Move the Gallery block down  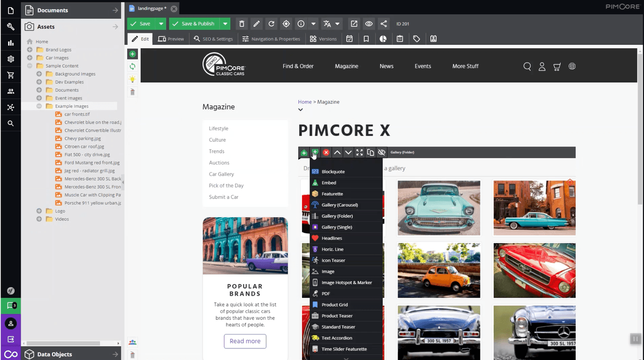click(348, 152)
